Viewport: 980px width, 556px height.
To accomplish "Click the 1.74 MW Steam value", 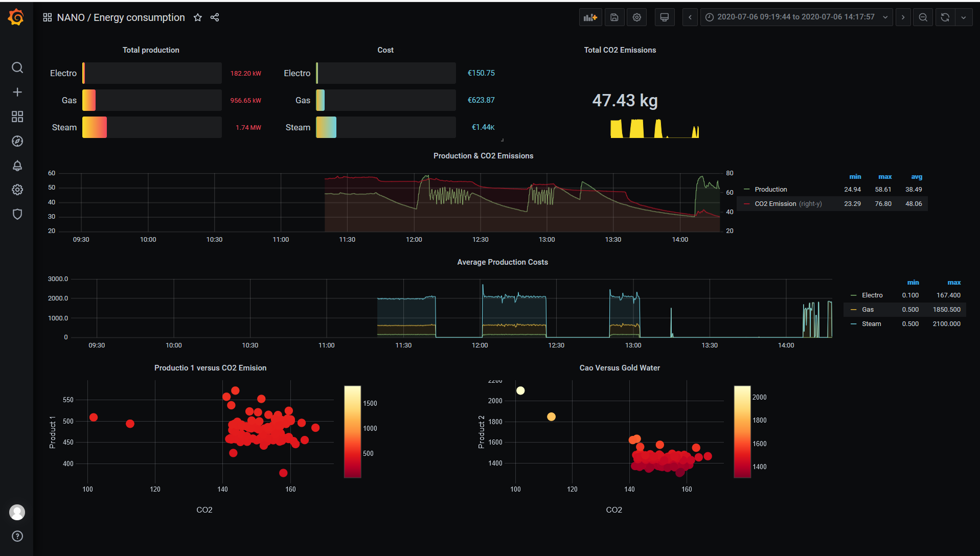I will pos(248,128).
